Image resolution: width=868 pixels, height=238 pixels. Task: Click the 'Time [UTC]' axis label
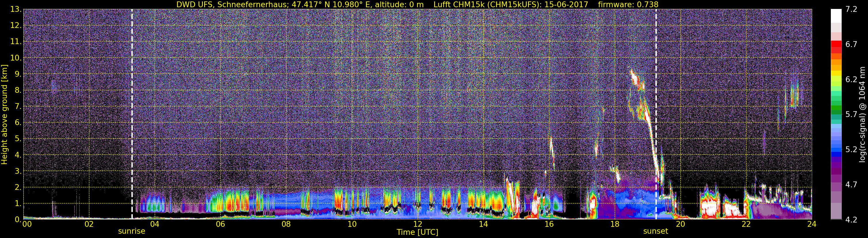point(417,232)
